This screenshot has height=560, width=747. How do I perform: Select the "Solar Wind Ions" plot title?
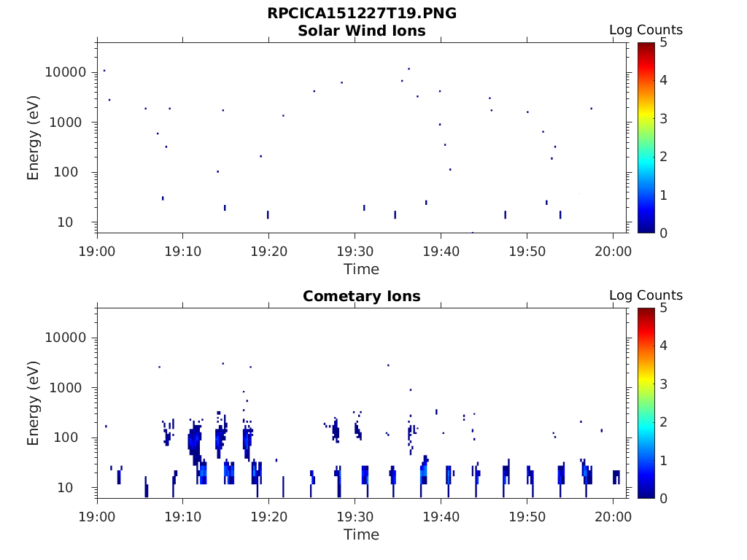pyautogui.click(x=362, y=31)
